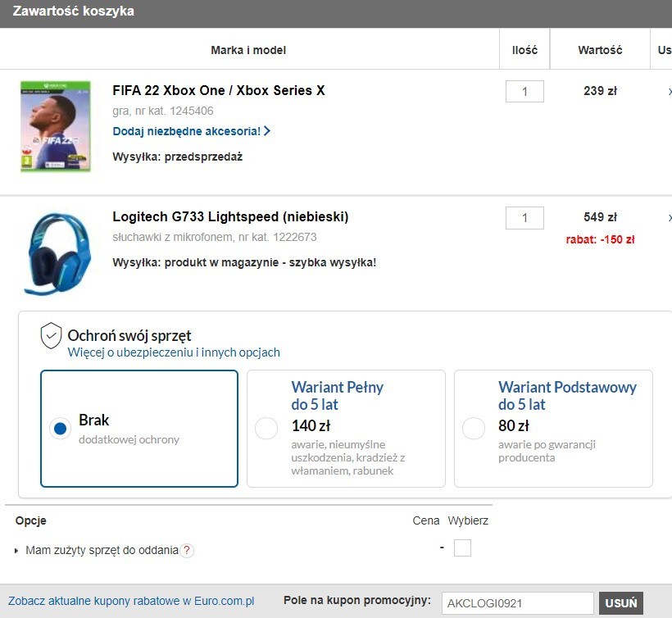
Task: Click the USUŃ coupon button
Action: 621,603
